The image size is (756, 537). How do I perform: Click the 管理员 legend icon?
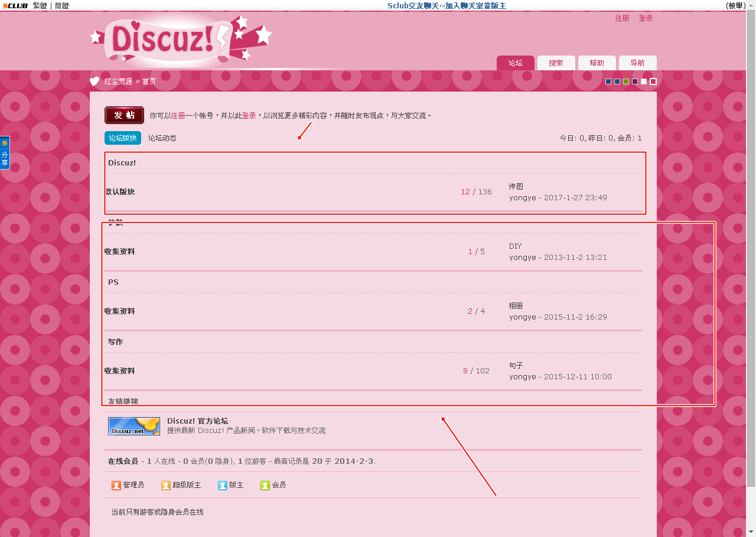[x=116, y=485]
